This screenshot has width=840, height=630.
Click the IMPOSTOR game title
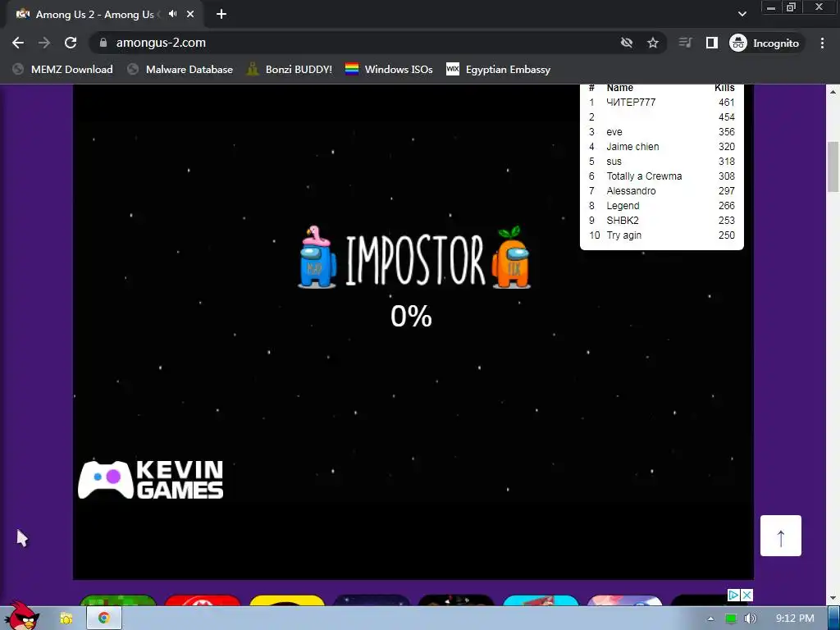tap(414, 260)
